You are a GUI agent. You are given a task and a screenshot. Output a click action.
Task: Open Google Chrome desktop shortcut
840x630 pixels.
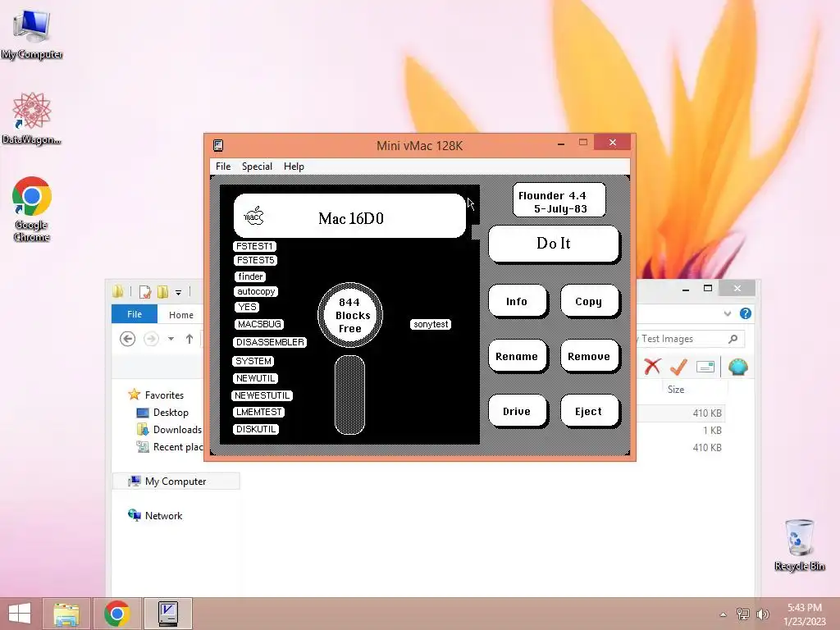pyautogui.click(x=32, y=209)
